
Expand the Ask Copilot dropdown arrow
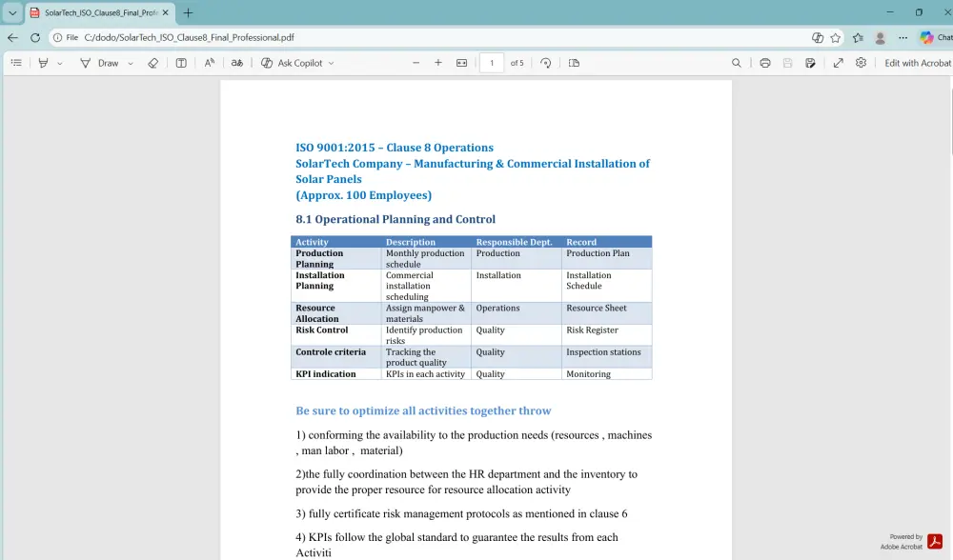click(332, 63)
